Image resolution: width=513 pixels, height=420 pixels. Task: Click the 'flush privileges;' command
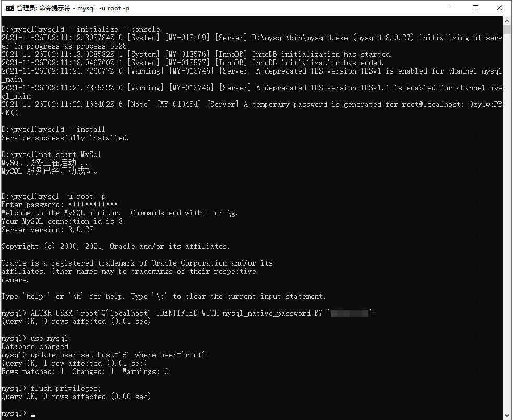pyautogui.click(x=51, y=389)
